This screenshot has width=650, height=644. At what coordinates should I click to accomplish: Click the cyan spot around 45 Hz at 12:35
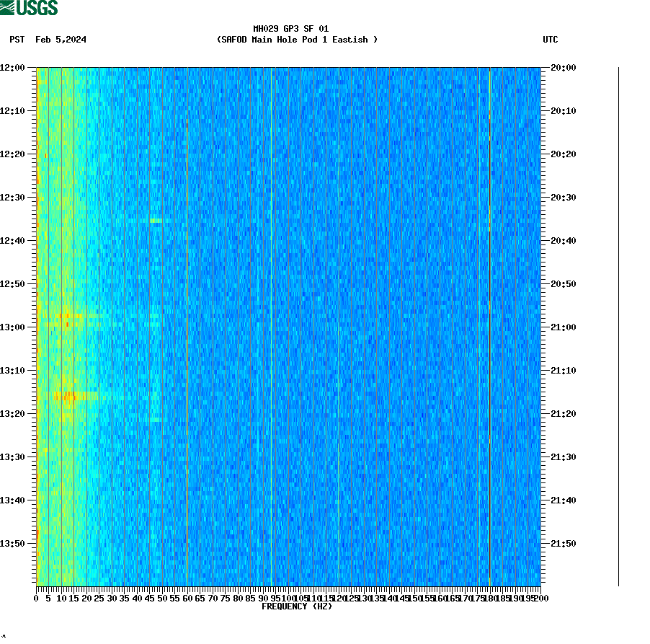(x=153, y=220)
